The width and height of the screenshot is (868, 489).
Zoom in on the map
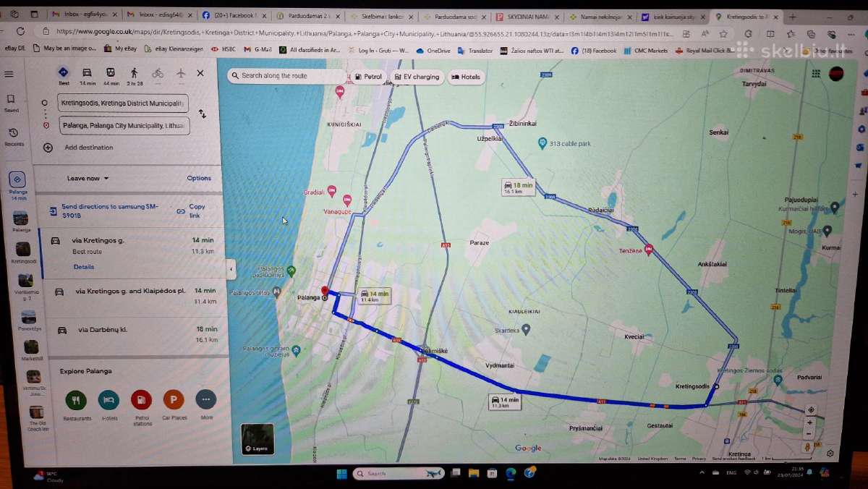809,422
